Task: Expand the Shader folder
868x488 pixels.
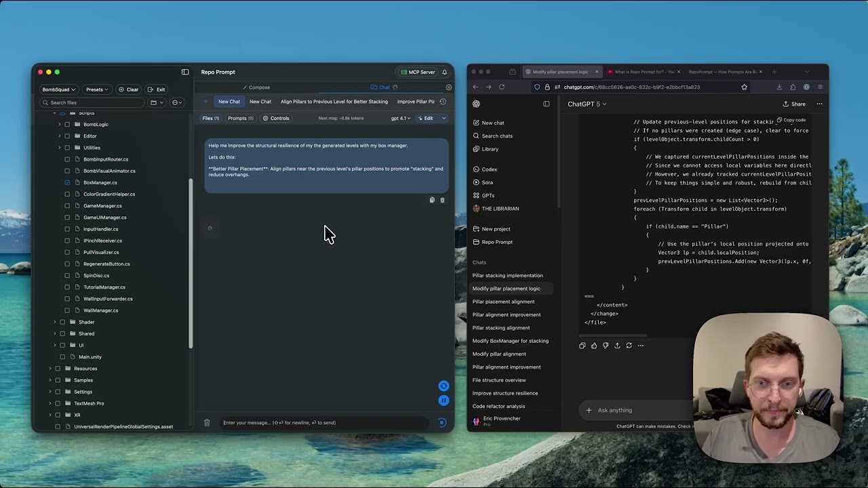Action: click(55, 322)
